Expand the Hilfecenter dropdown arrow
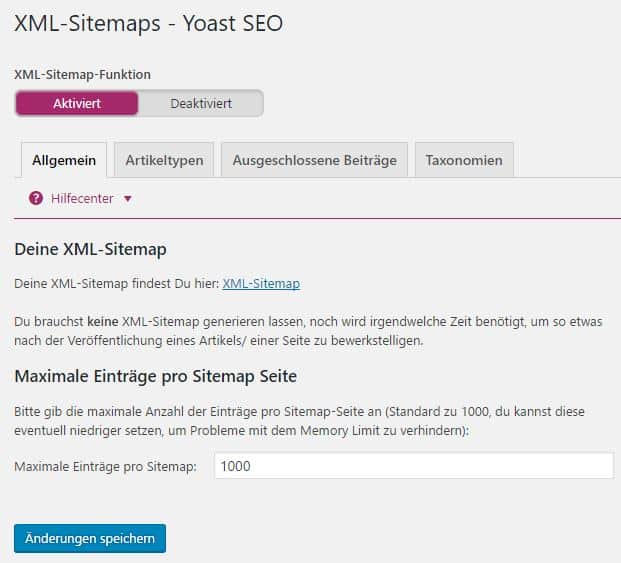The width and height of the screenshot is (621, 563). click(x=128, y=198)
